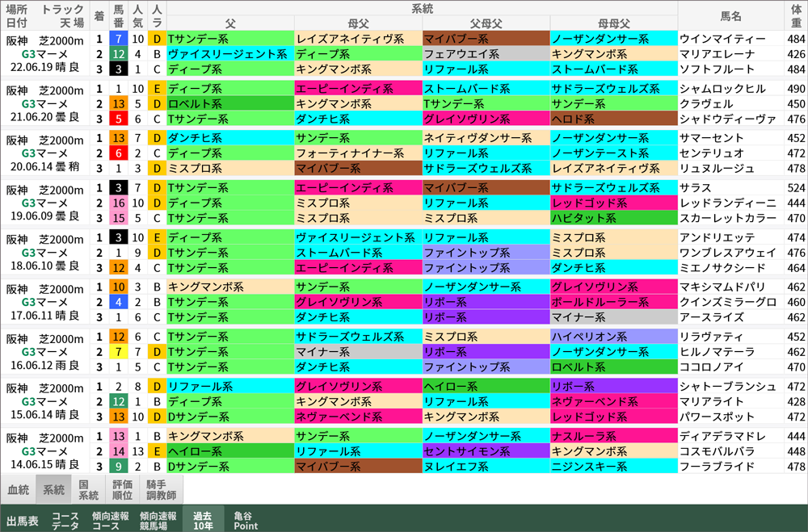
Task: Click the 15.06.14 晴 良 race date
Action: (44, 415)
